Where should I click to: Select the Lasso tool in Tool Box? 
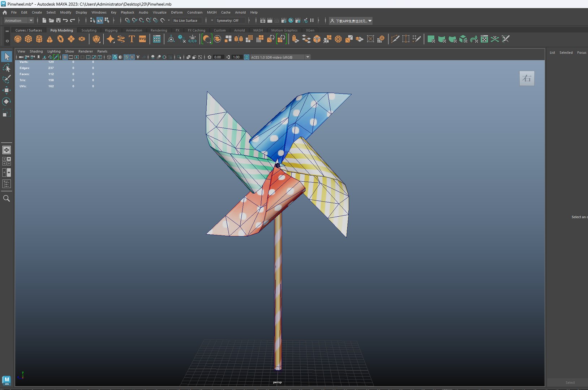pos(7,68)
